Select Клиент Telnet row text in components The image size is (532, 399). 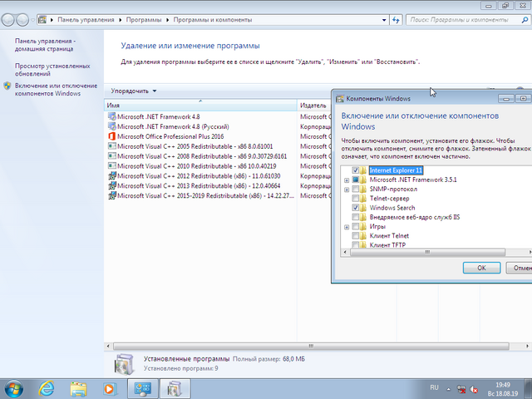(389, 235)
